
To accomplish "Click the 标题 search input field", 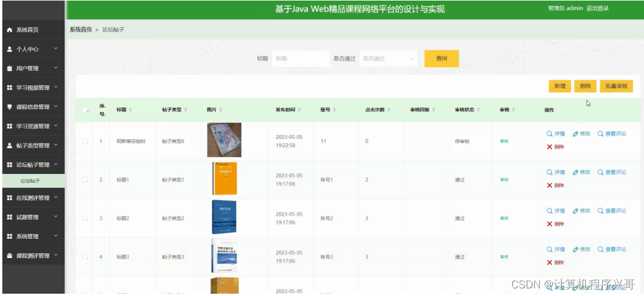I will pyautogui.click(x=300, y=59).
